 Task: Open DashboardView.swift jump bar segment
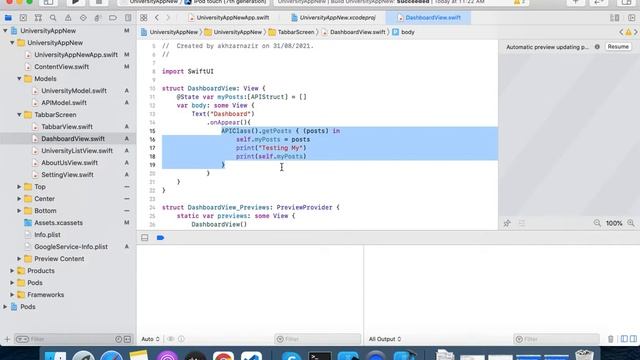pyautogui.click(x=353, y=32)
